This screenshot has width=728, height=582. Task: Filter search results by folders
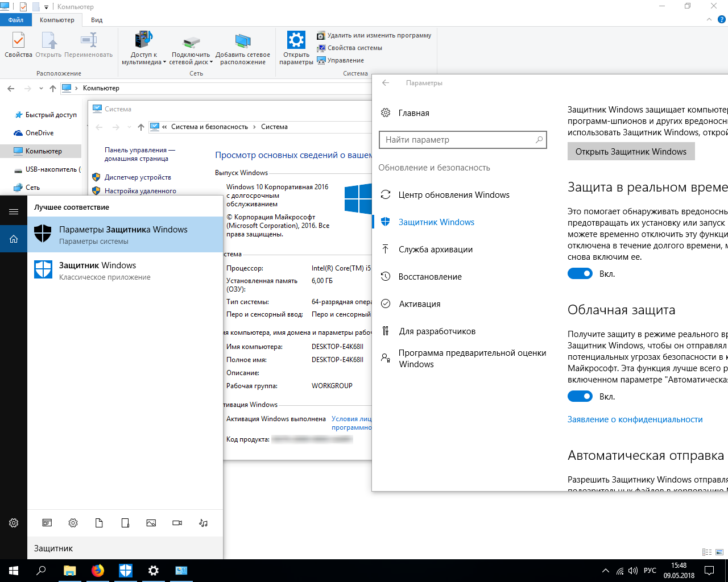coord(125,523)
